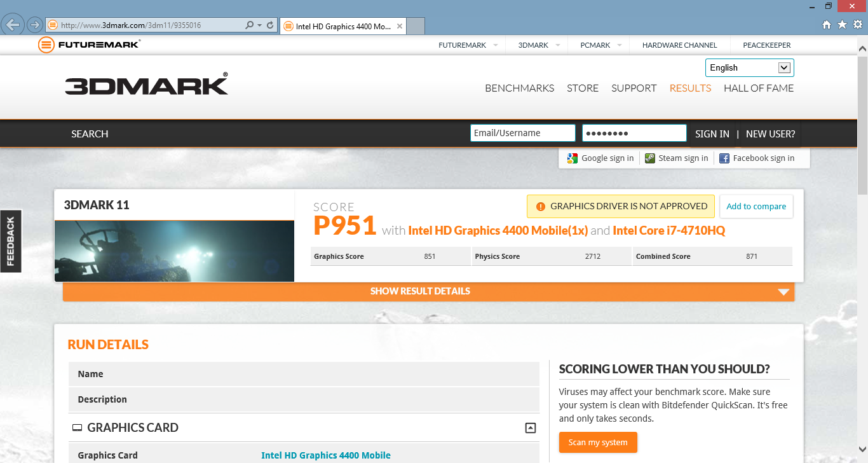Click the white arrow on result details bar

coord(783,292)
